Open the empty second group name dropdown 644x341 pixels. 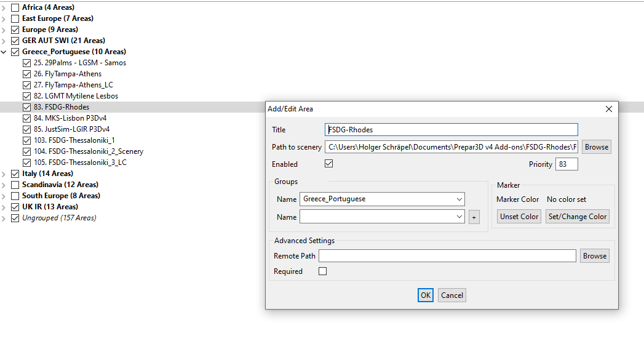click(x=459, y=217)
